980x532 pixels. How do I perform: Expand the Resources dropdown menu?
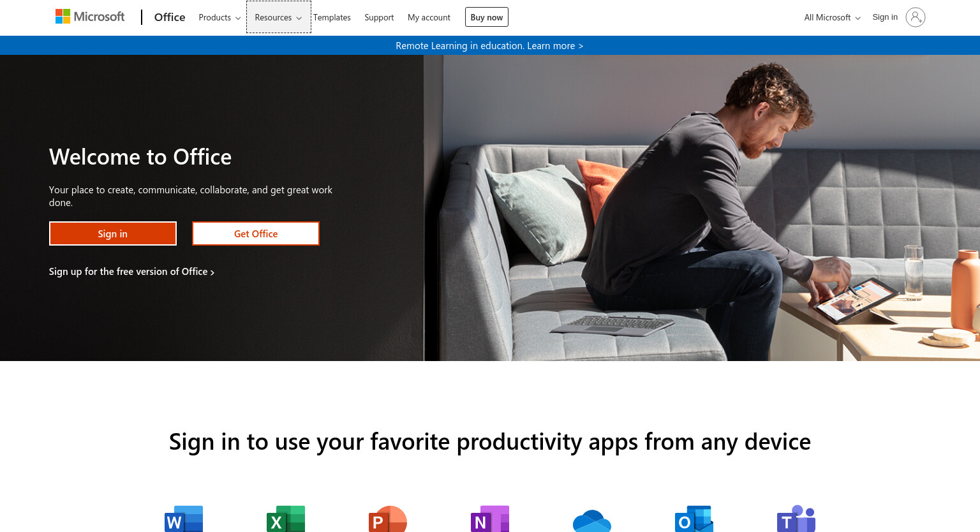point(278,17)
